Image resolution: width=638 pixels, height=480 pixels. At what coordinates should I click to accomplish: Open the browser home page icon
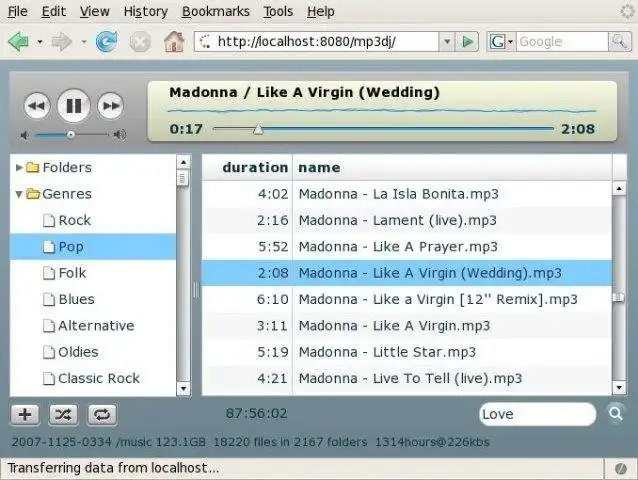(x=174, y=41)
